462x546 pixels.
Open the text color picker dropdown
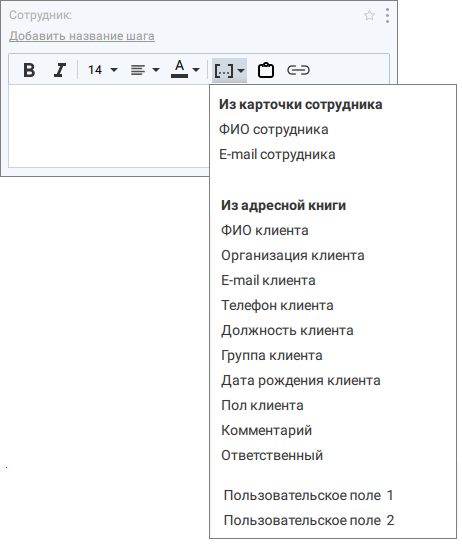click(185, 69)
